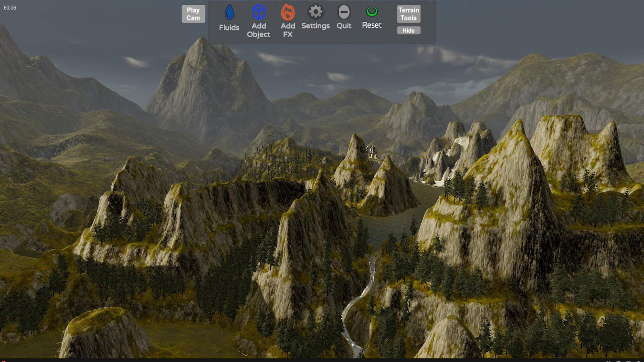Toggle Terrain Tools panel visibility
This screenshot has height=362, width=644.
409,14
